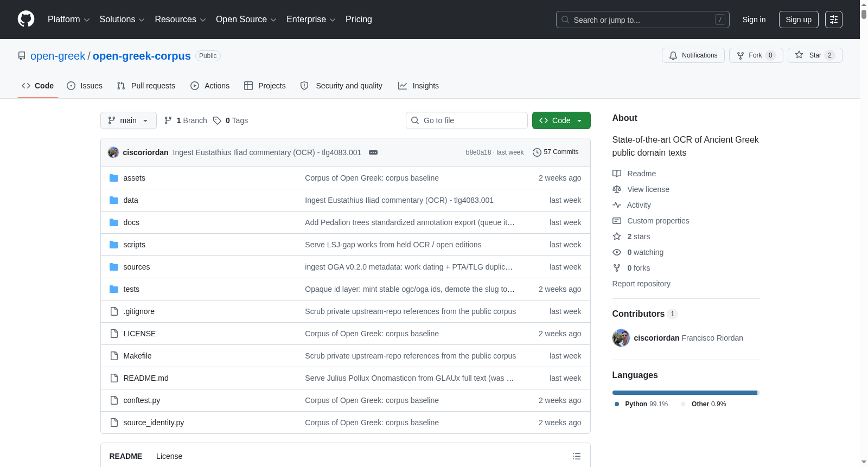
Task: Open the Pricing page
Action: click(359, 20)
